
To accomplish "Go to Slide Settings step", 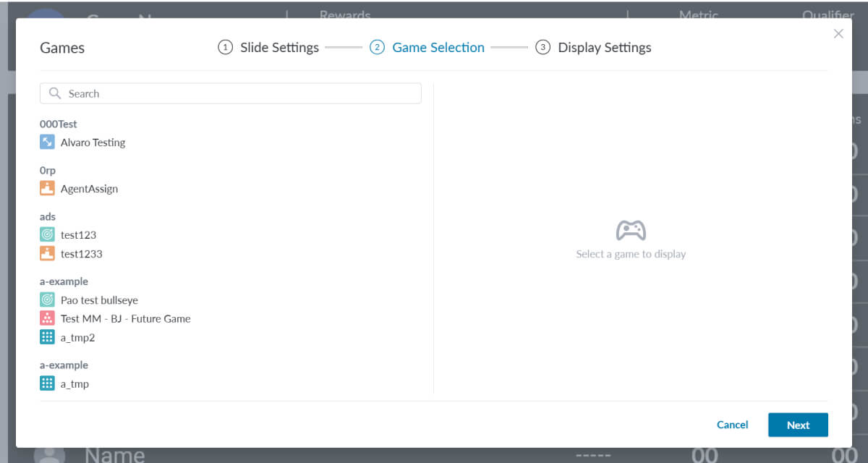I will tap(268, 48).
